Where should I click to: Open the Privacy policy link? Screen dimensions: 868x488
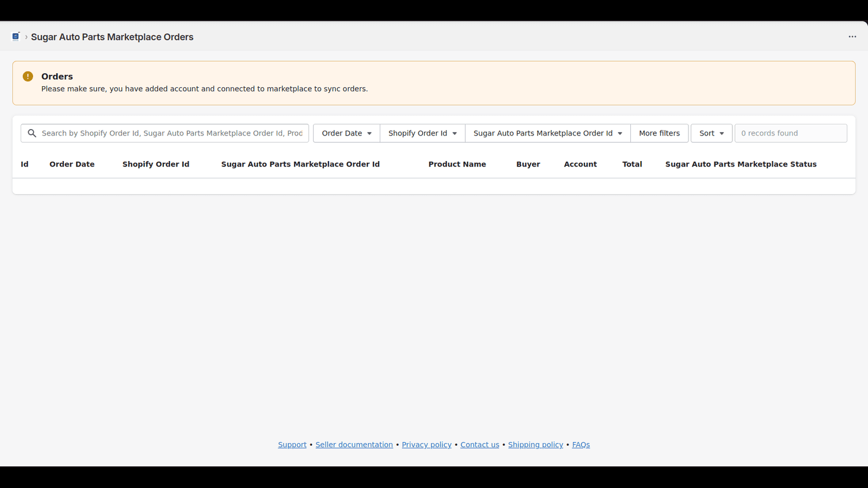(x=427, y=445)
